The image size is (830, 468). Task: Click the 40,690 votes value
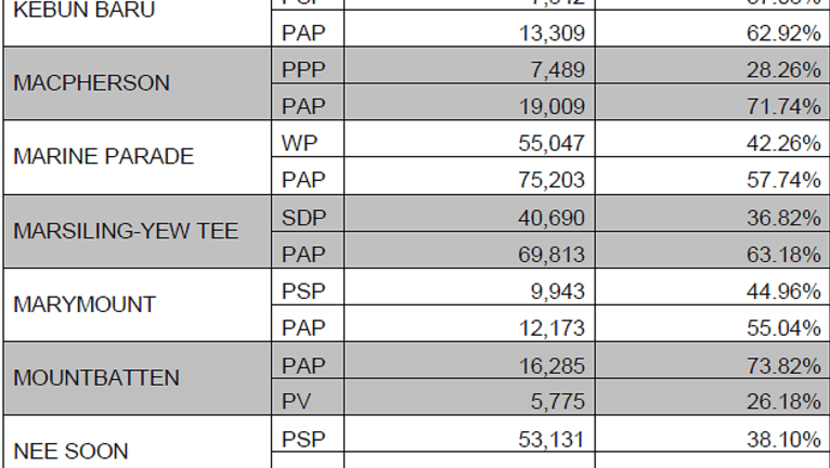coord(552,218)
